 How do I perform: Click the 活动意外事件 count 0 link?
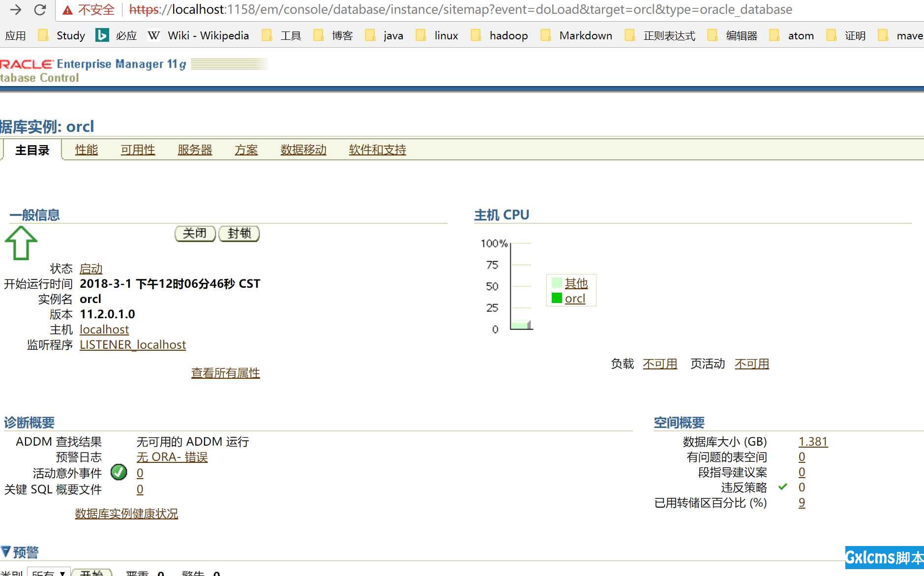pos(140,473)
